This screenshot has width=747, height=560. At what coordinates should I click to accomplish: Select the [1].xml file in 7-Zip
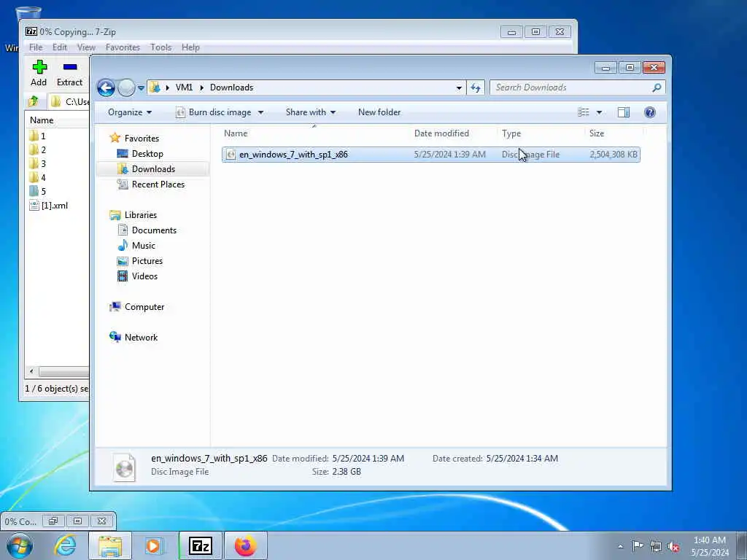49,205
